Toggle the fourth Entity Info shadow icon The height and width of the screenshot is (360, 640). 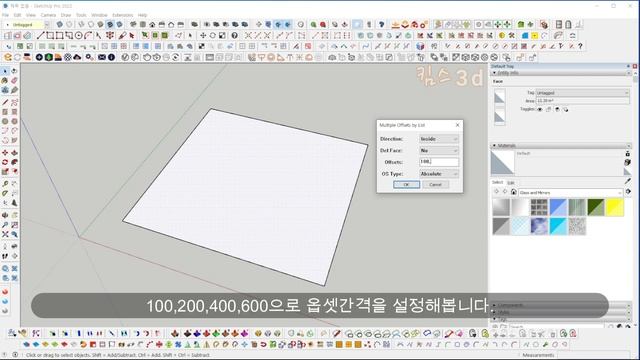566,109
